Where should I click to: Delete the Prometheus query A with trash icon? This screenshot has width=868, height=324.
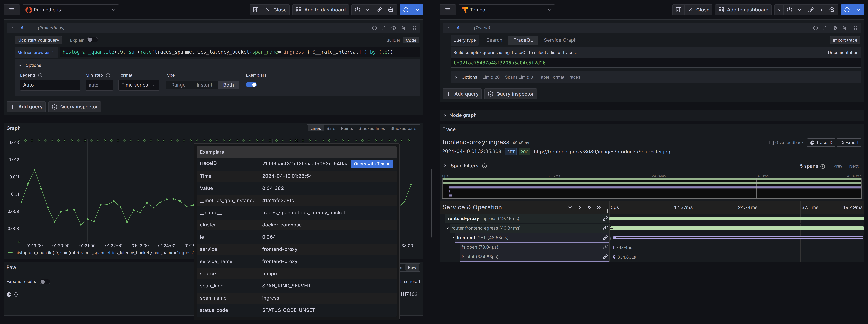click(x=403, y=28)
